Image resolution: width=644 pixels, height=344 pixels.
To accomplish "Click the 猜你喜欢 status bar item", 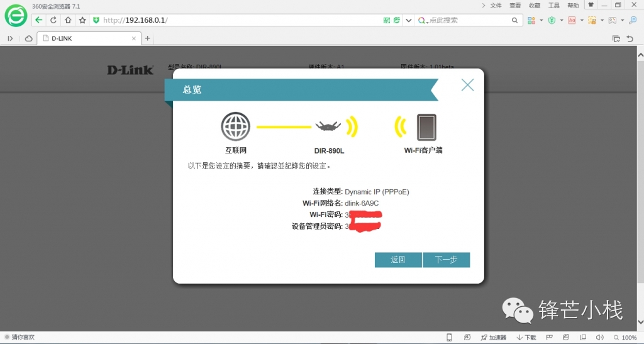I will click(19, 337).
